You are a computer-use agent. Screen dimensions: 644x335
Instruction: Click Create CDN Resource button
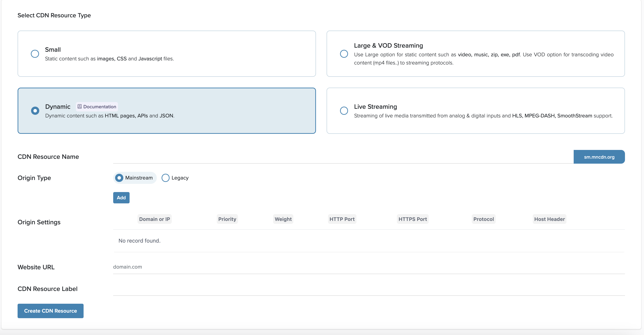point(51,311)
